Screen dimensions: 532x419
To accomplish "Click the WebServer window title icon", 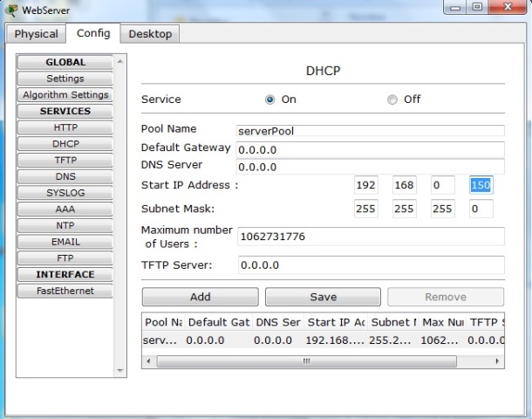I will [x=11, y=10].
